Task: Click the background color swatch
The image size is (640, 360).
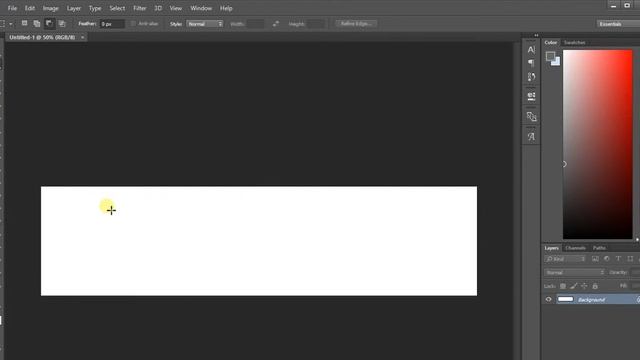Action: pyautogui.click(x=557, y=62)
